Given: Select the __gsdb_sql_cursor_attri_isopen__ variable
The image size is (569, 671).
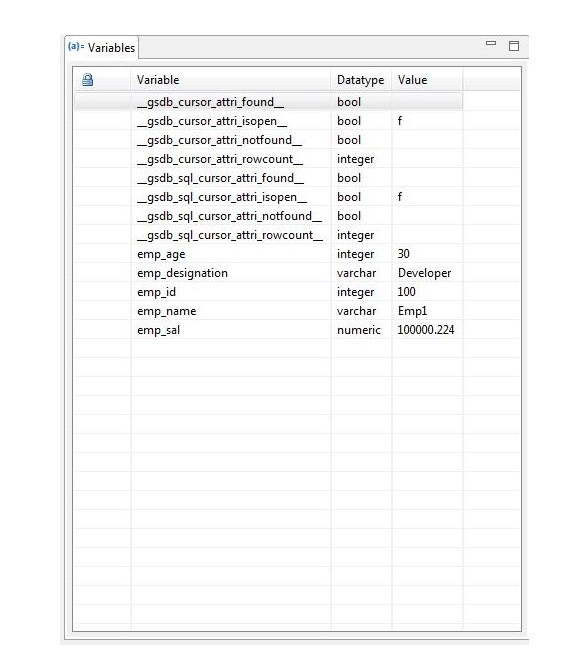Looking at the screenshot, I should tap(222, 197).
